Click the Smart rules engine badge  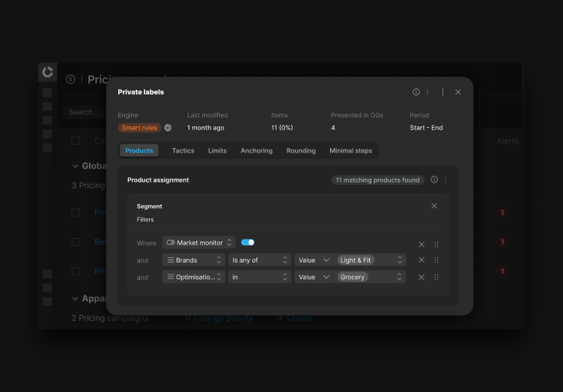139,128
